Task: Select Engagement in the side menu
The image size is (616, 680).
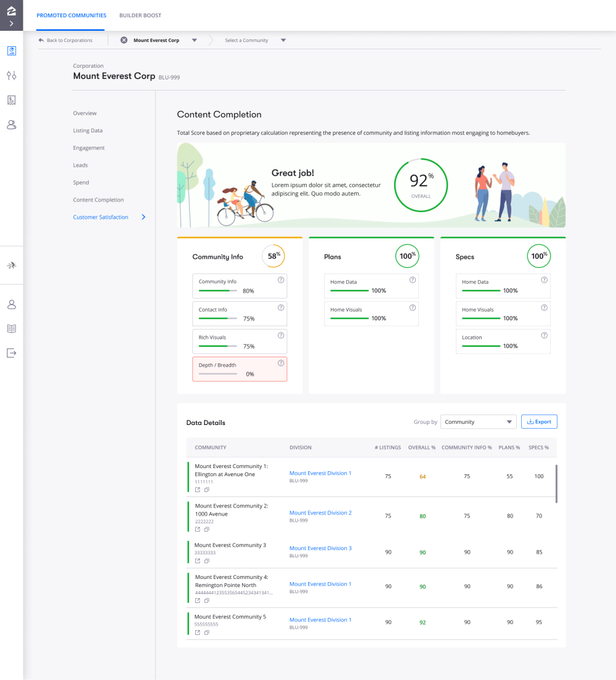Action: [89, 148]
